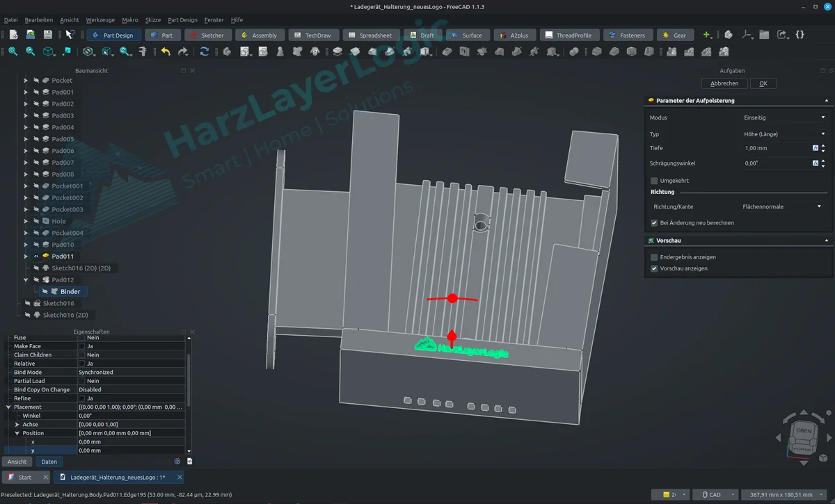
Task: Collapse Parameter der Aufpolsterung section
Action: [x=827, y=101]
